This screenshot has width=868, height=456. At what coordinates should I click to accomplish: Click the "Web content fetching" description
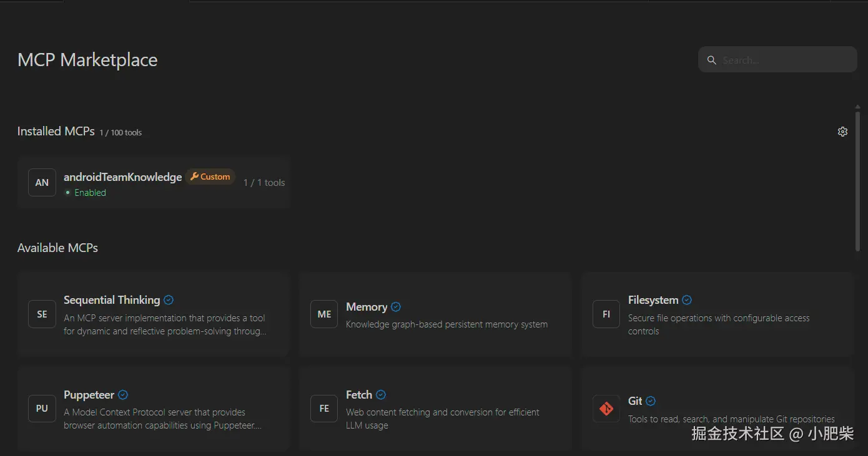pyautogui.click(x=443, y=419)
